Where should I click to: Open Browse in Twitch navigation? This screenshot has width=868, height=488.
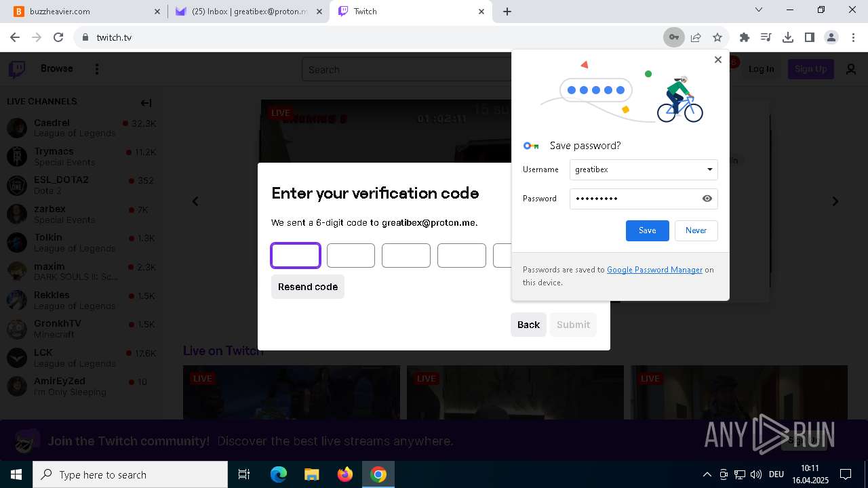[57, 68]
